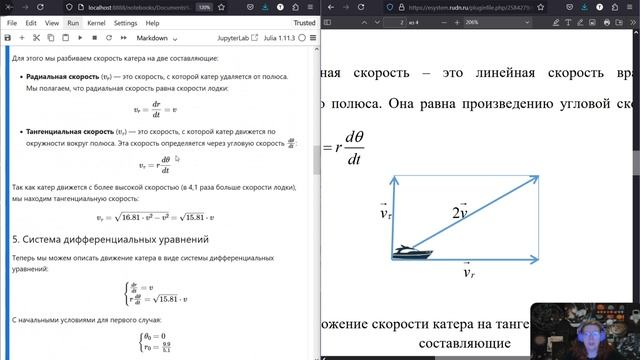Open downloads in the PDF browser window
640x360 pixels.
click(x=584, y=7)
